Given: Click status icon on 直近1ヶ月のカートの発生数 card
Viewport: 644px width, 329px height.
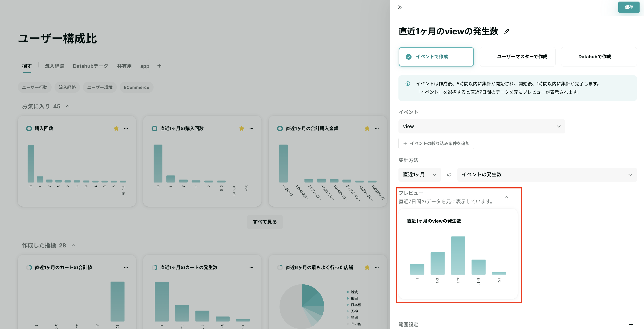Looking at the screenshot, I should [x=154, y=267].
